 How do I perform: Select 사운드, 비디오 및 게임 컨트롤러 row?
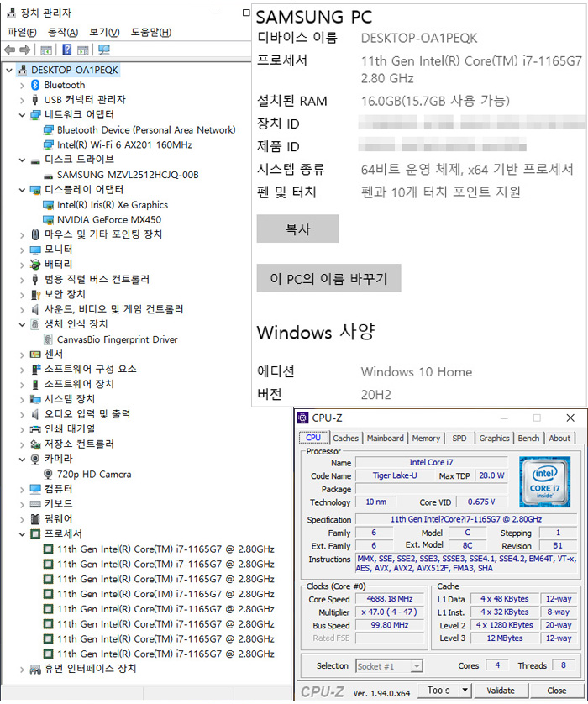tap(113, 309)
